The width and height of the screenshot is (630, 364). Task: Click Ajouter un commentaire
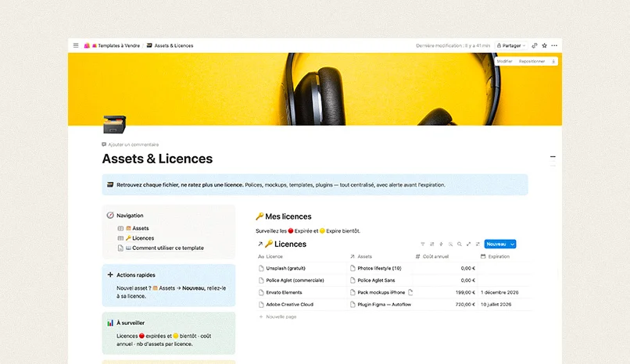tap(131, 145)
